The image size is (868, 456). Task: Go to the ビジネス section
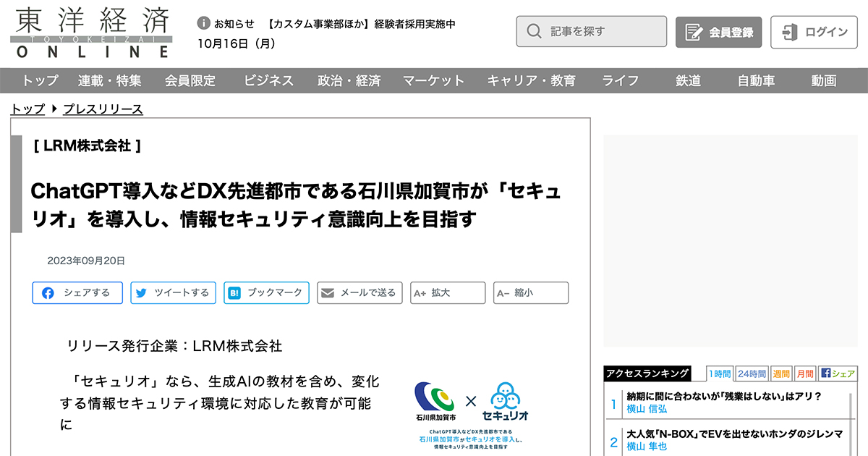[269, 80]
